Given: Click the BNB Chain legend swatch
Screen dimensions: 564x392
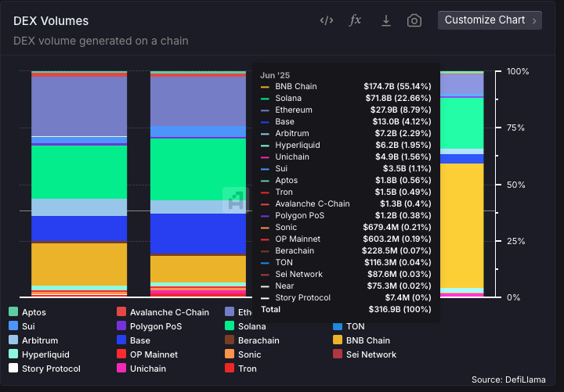Looking at the screenshot, I should point(338,340).
